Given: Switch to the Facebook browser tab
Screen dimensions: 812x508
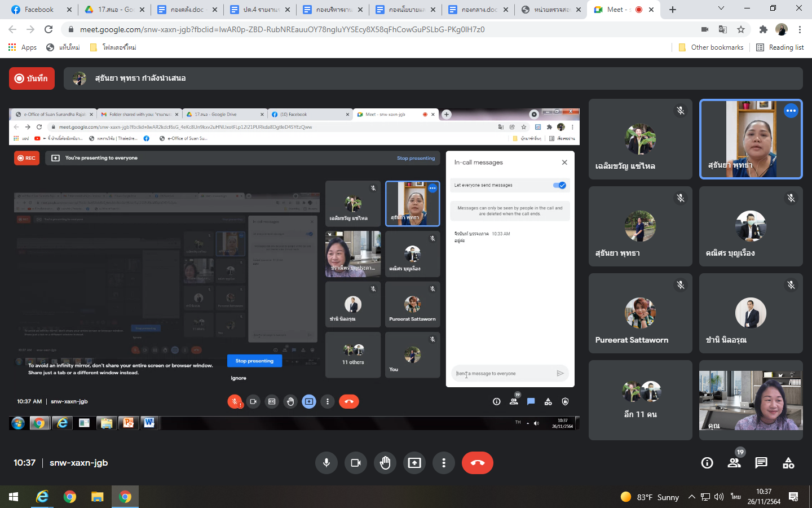Looking at the screenshot, I should click(38, 10).
